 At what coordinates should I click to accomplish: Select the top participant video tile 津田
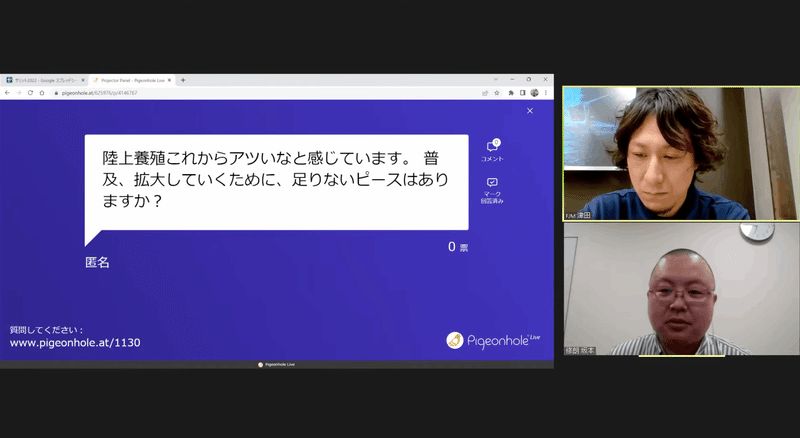(x=681, y=154)
